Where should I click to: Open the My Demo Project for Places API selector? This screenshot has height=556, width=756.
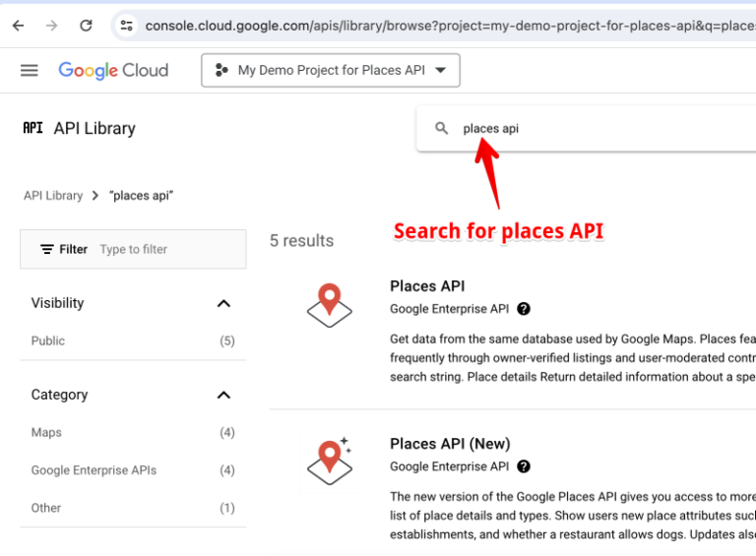click(331, 70)
